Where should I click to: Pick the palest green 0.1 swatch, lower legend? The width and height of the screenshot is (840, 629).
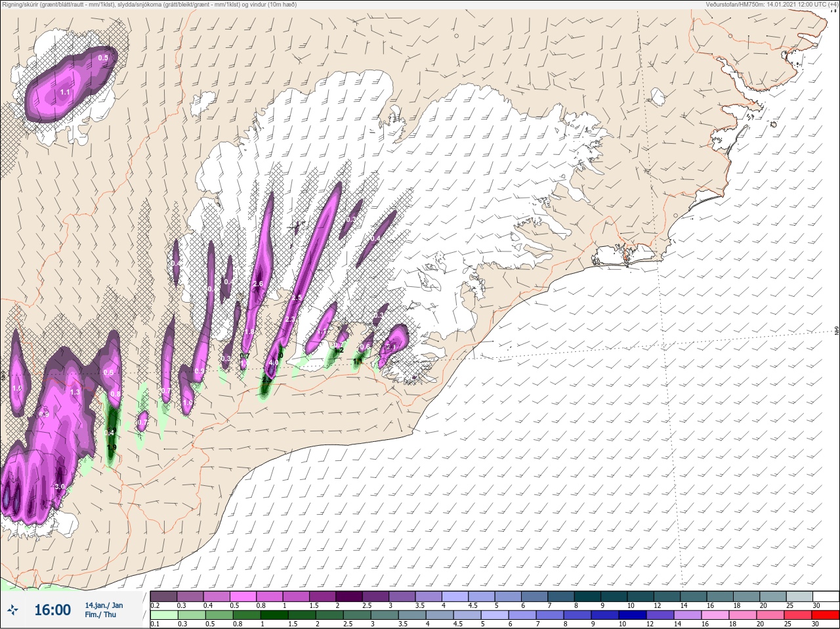(164, 616)
